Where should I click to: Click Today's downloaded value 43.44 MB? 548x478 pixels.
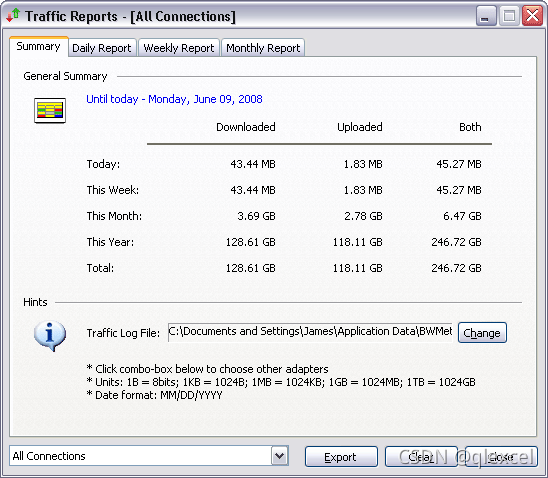pos(253,164)
